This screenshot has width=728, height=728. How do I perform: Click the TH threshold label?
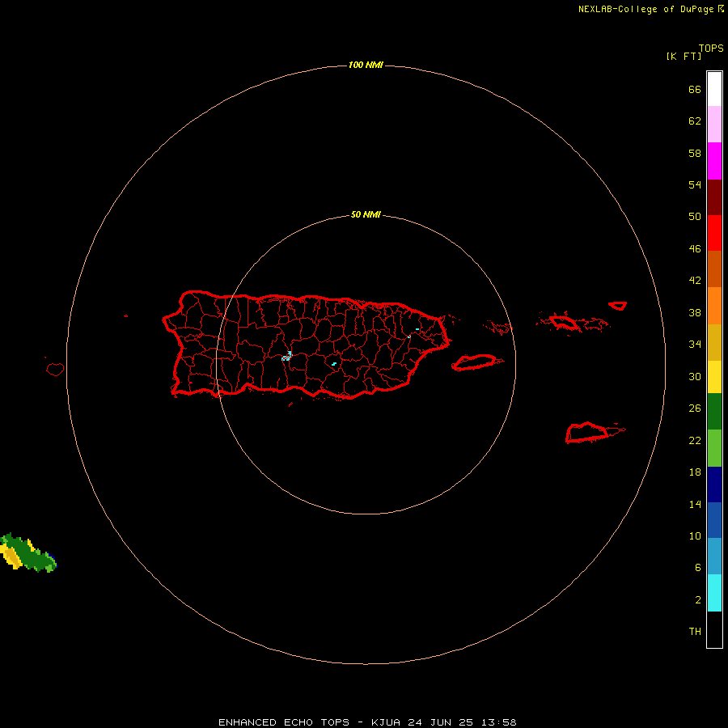[x=695, y=632]
